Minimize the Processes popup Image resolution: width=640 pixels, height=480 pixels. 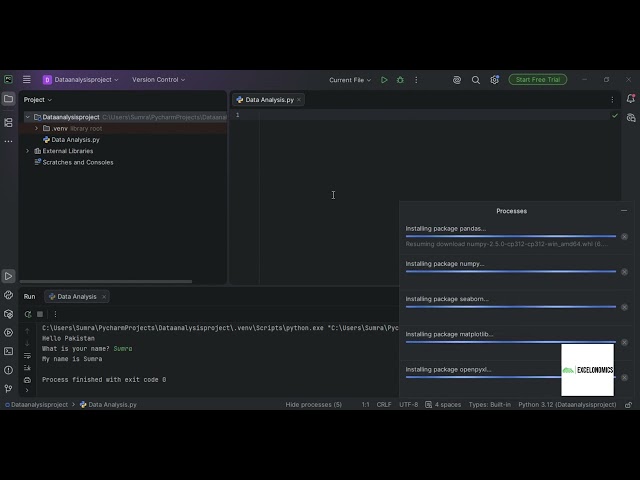624,211
